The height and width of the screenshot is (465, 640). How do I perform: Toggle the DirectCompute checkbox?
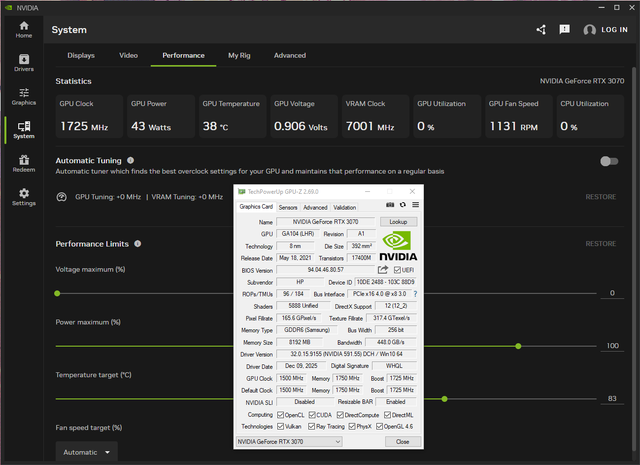click(x=340, y=415)
